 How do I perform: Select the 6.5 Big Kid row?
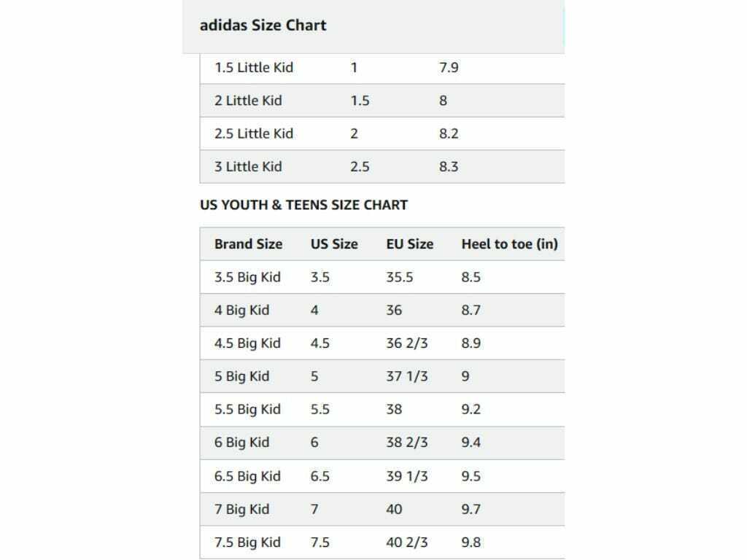382,476
